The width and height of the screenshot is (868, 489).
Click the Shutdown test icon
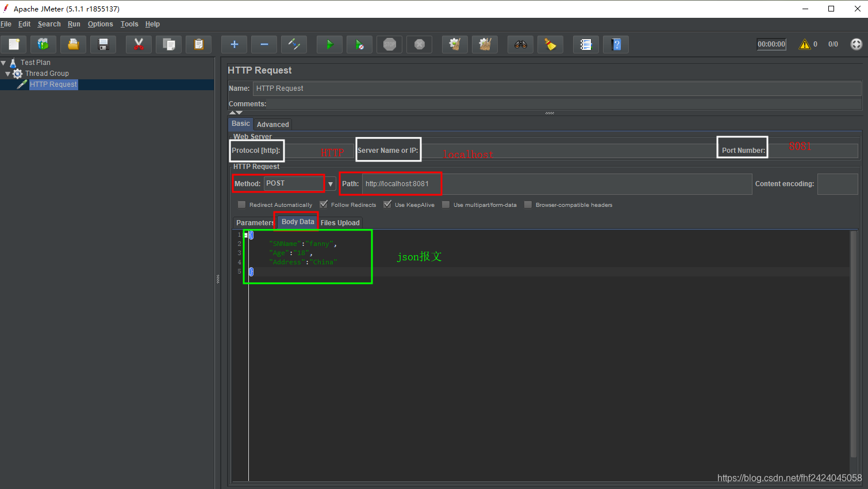419,44
